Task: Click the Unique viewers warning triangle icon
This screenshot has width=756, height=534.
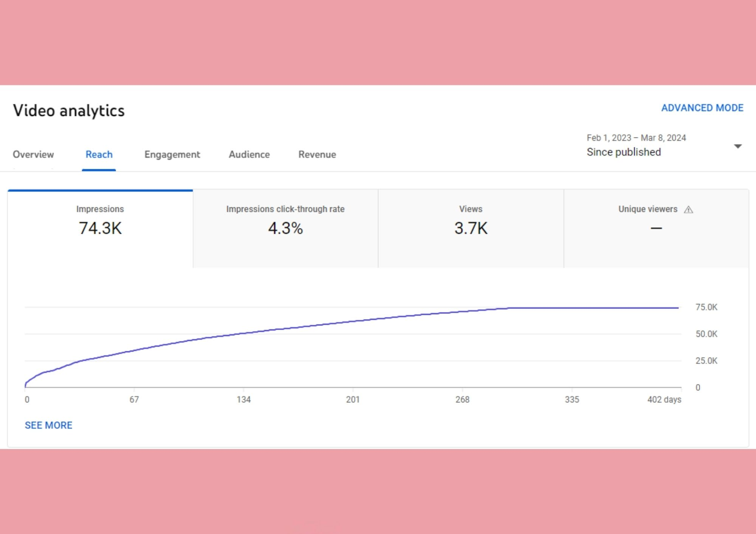Action: [x=688, y=210]
